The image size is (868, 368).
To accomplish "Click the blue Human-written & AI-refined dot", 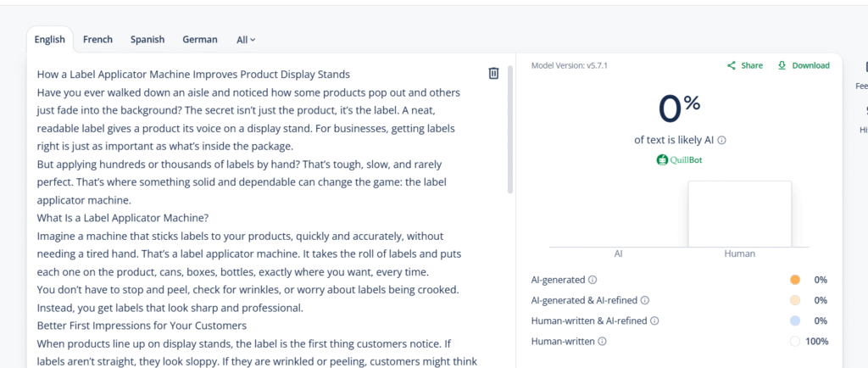I will click(x=794, y=321).
